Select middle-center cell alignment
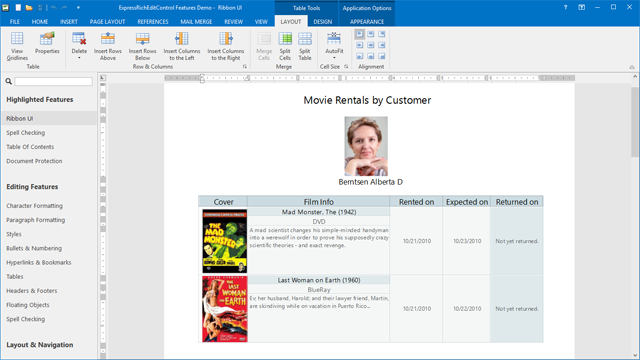This screenshot has width=640, height=360. [x=371, y=45]
